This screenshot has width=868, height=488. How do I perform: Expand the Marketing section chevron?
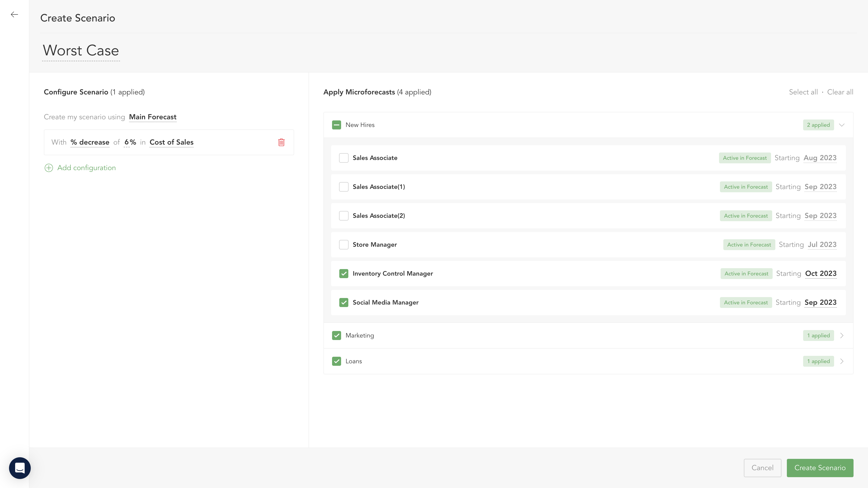pos(842,335)
